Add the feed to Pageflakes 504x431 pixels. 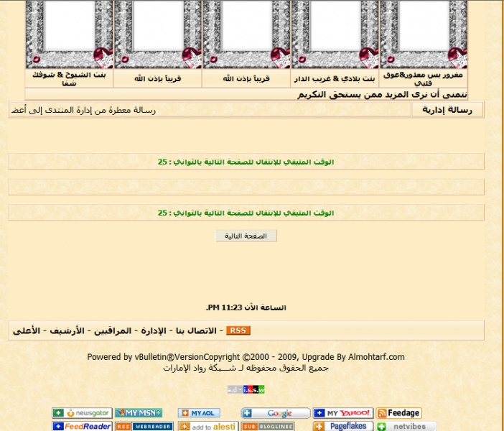342,426
